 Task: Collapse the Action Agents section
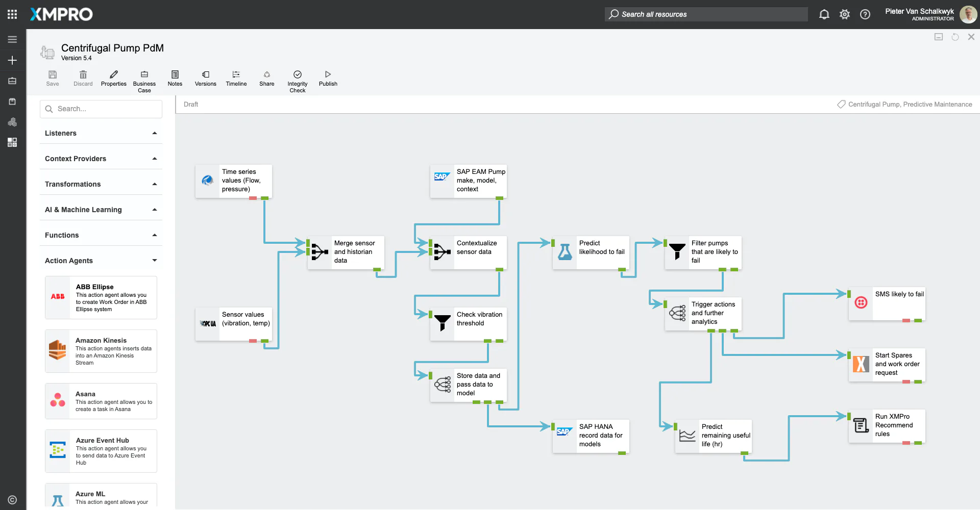click(101, 261)
